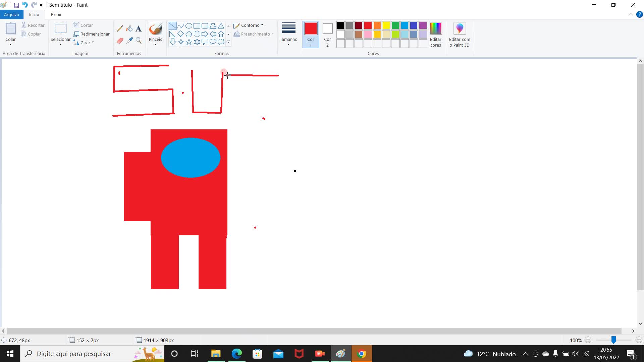Viewport: 644px width, 362px height.
Task: Select the Up arrow shape
Action: coord(221,34)
